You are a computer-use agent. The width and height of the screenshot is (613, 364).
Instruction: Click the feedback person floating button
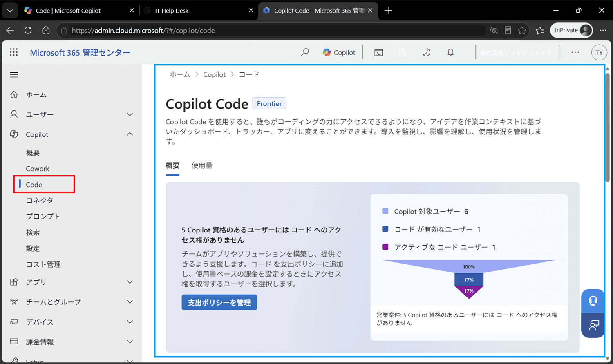coord(593,325)
